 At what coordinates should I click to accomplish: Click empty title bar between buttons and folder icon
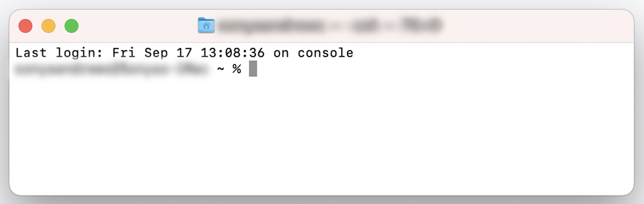[137, 26]
